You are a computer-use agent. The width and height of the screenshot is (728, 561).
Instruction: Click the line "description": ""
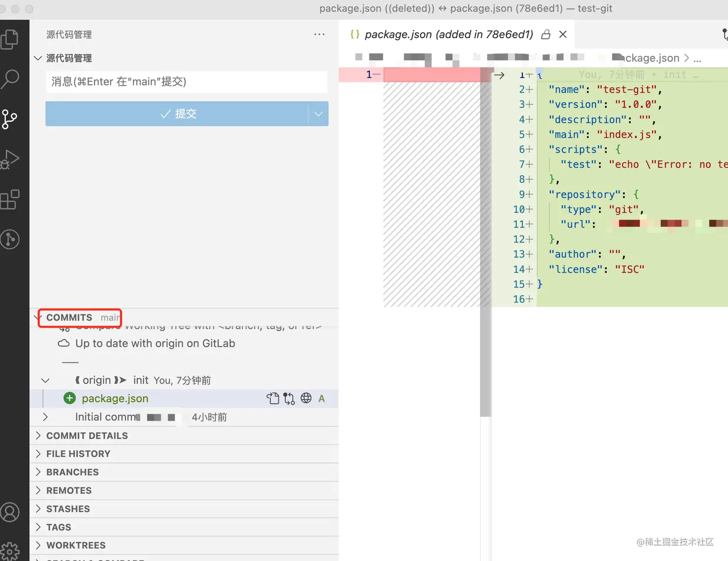tap(602, 119)
